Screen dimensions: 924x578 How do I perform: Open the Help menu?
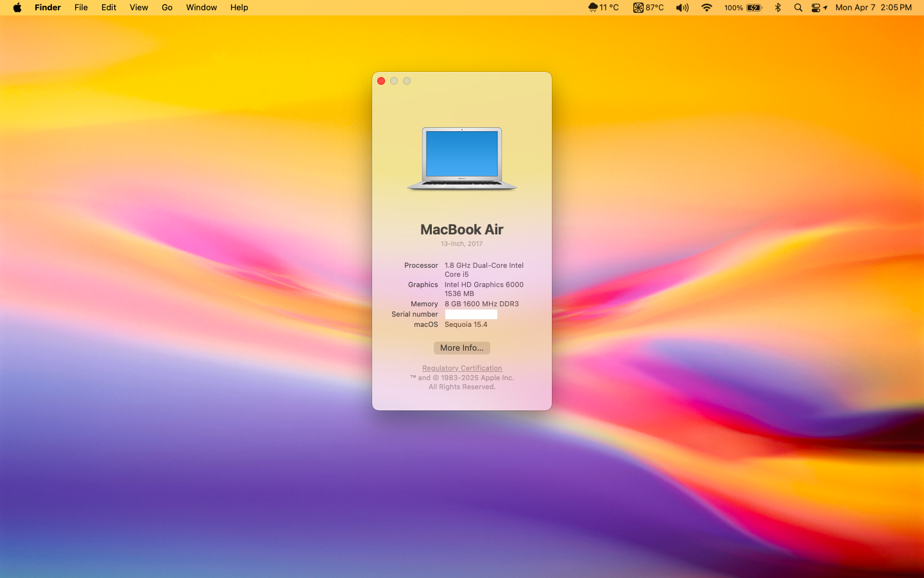[239, 8]
